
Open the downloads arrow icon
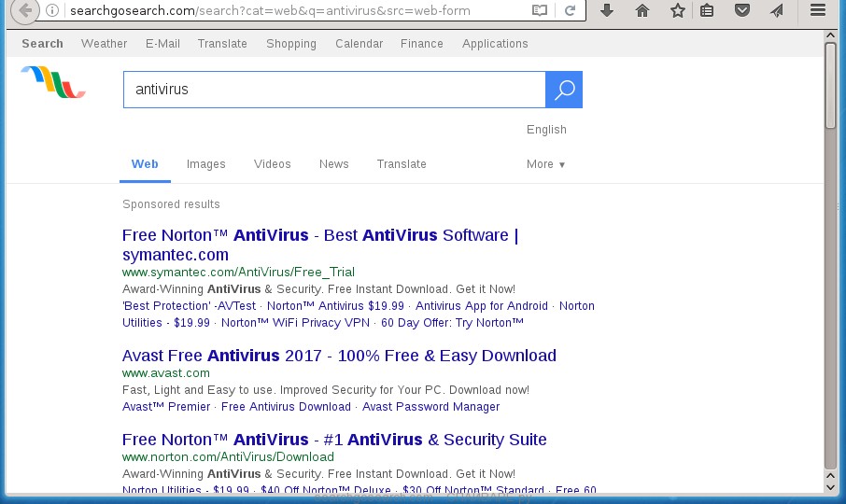click(607, 11)
